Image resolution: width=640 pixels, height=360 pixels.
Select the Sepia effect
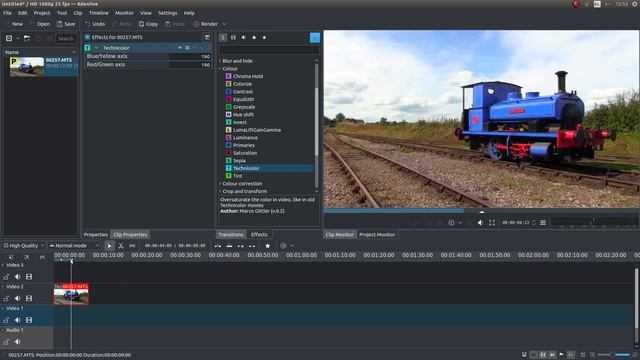(239, 161)
